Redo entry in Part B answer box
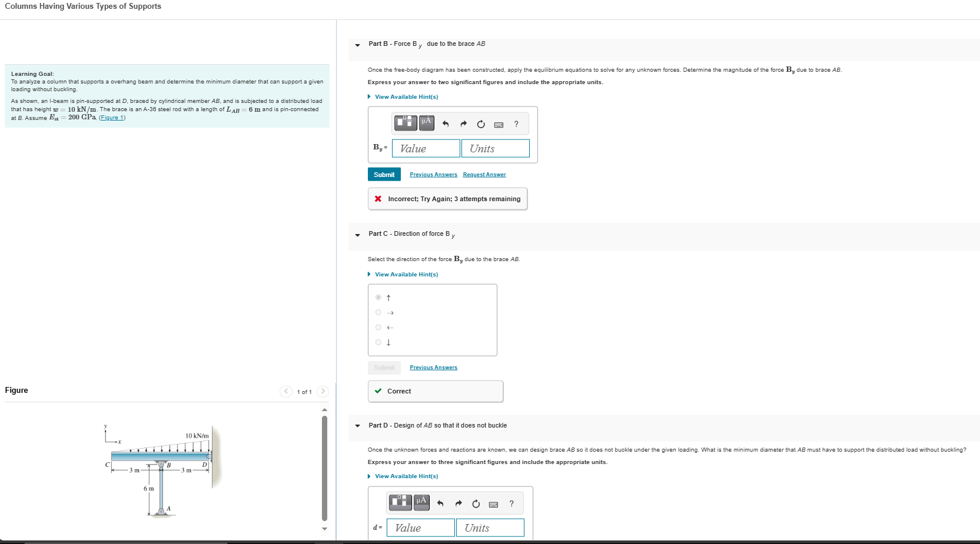This screenshot has width=980, height=544. coord(463,124)
